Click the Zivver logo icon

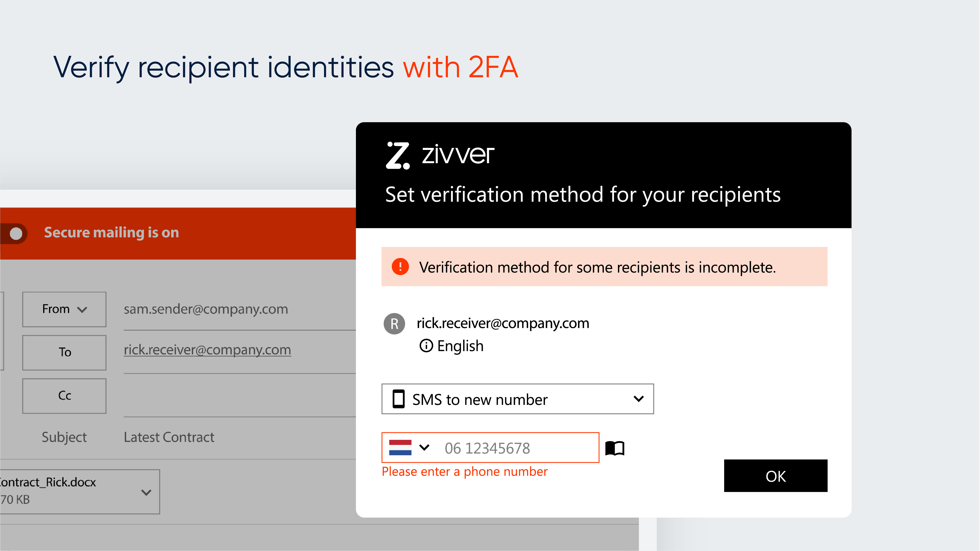coord(398,155)
